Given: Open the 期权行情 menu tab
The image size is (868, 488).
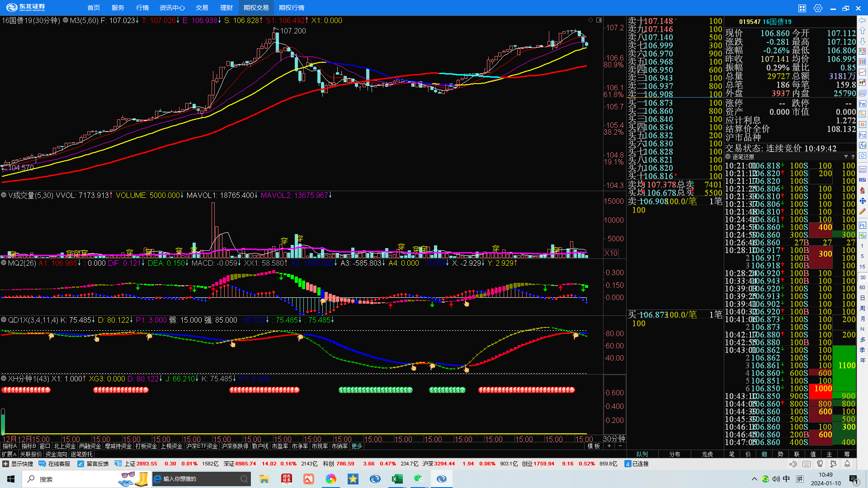Looking at the screenshot, I should tap(292, 8).
